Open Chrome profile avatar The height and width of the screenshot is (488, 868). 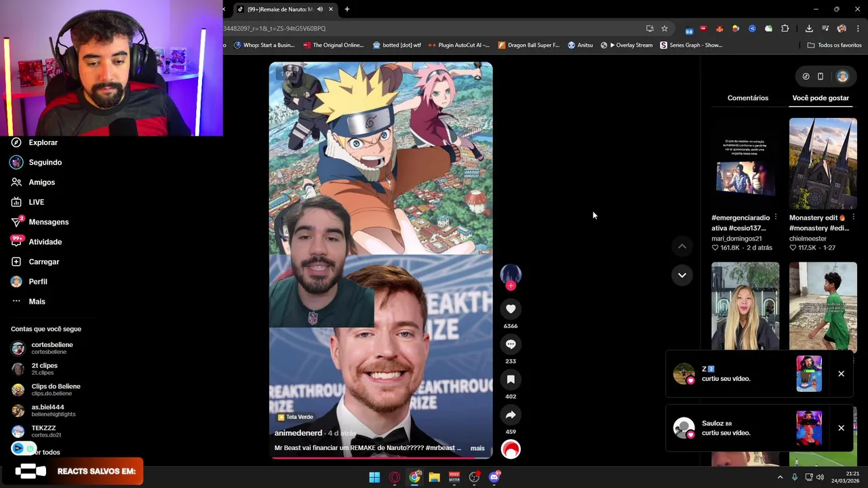[842, 28]
